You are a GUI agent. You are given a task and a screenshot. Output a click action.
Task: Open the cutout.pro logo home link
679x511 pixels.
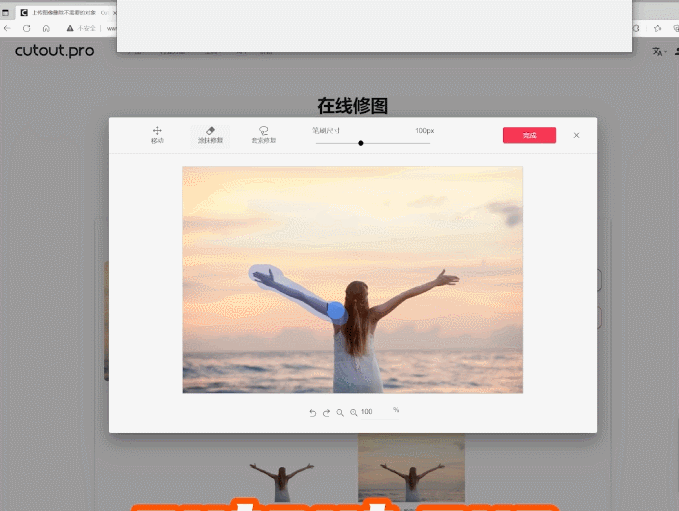(55, 51)
